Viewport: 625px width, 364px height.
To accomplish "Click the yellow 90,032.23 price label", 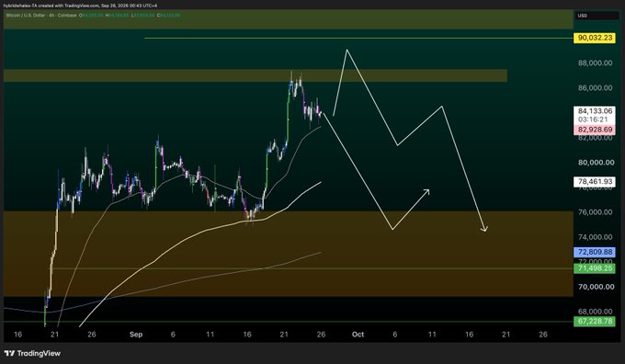I will (595, 38).
